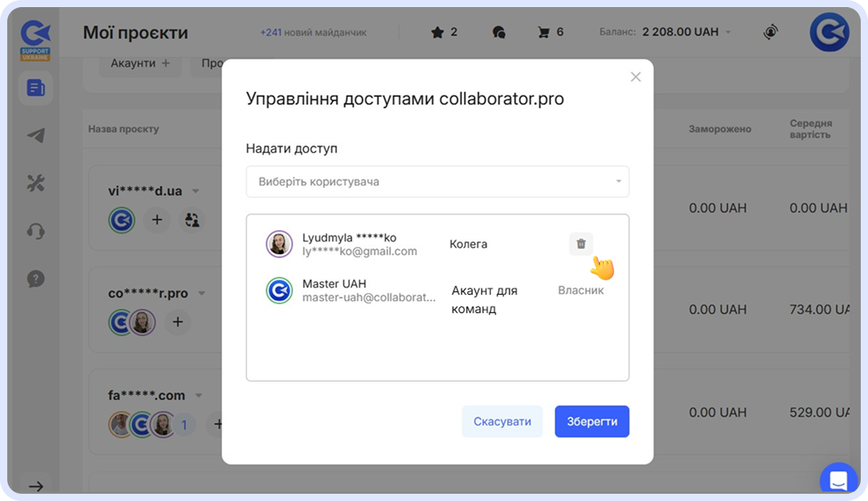
Task: Add user to vi*****d.ua project
Action: pyautogui.click(x=157, y=220)
